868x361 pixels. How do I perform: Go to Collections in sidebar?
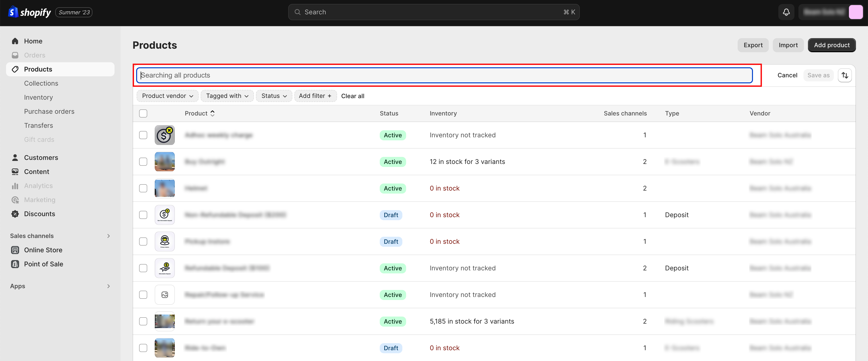tap(41, 83)
